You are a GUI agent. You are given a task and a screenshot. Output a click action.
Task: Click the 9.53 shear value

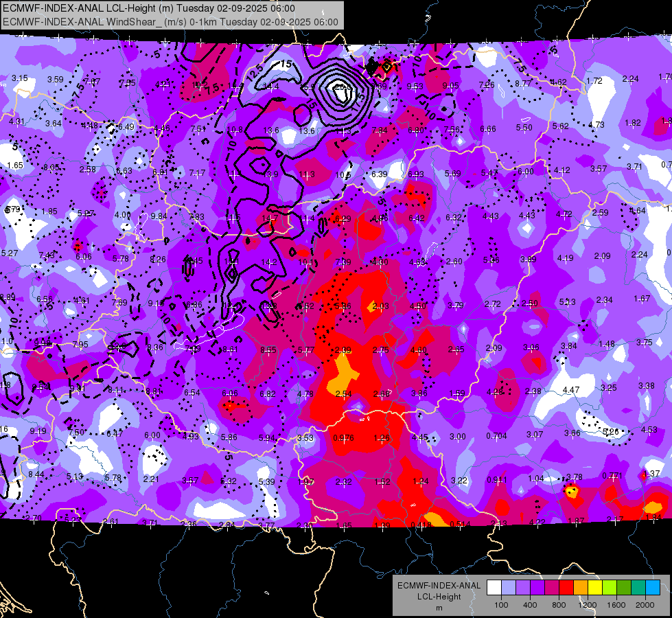point(415,87)
